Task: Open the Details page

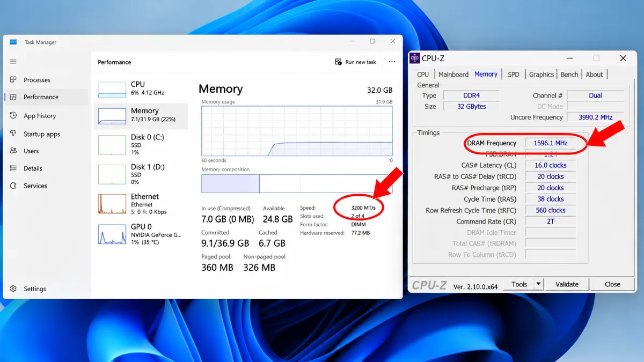Action: click(x=33, y=168)
